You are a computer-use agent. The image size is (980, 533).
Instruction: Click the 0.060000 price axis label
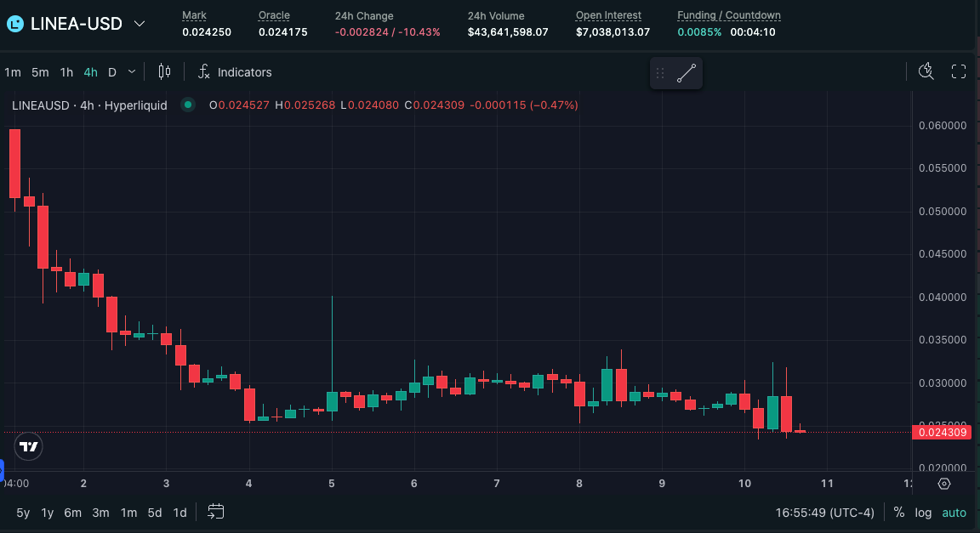click(943, 126)
